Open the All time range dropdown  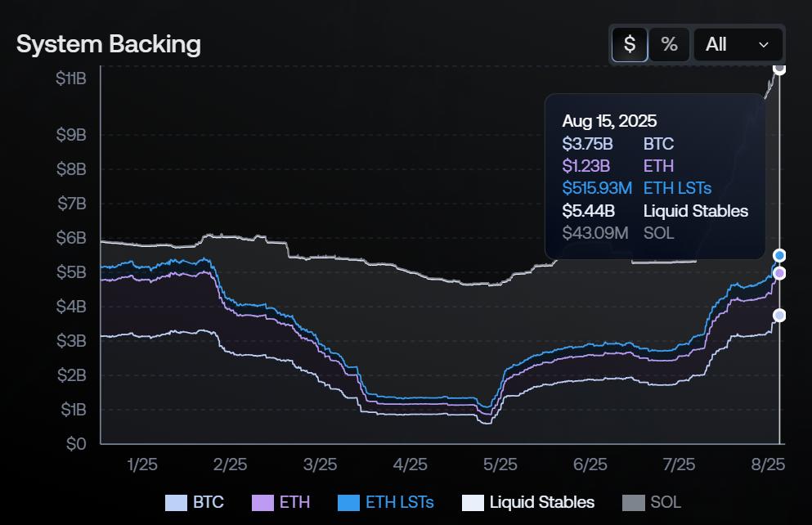tap(738, 44)
